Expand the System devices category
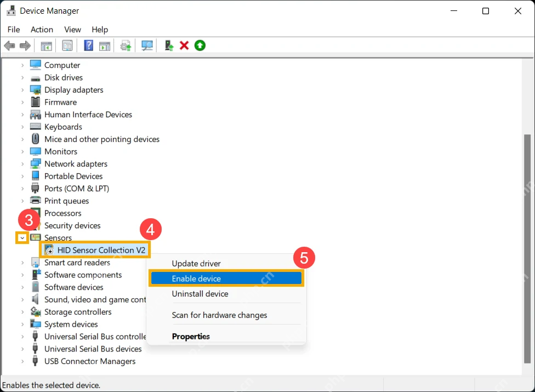 (x=22, y=324)
